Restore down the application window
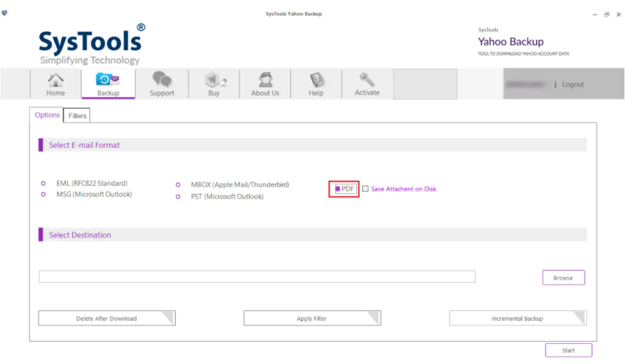Screen dimensions: 625x364 click(607, 15)
